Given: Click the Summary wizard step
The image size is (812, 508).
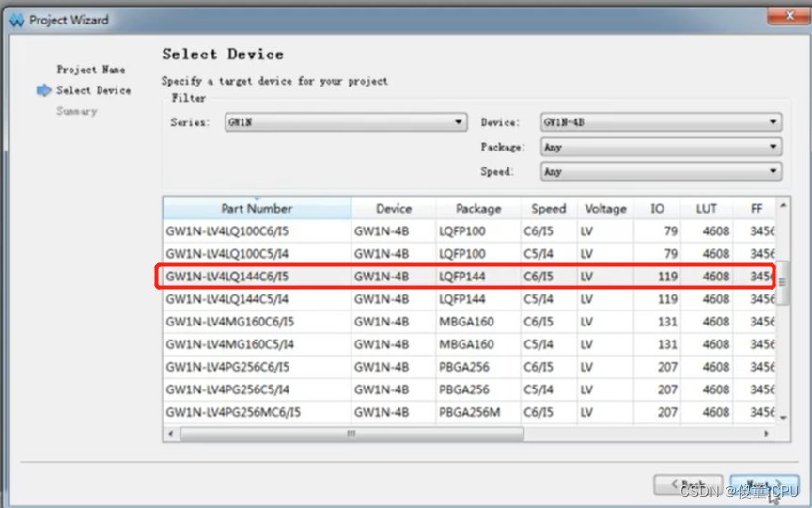Looking at the screenshot, I should click(x=77, y=111).
